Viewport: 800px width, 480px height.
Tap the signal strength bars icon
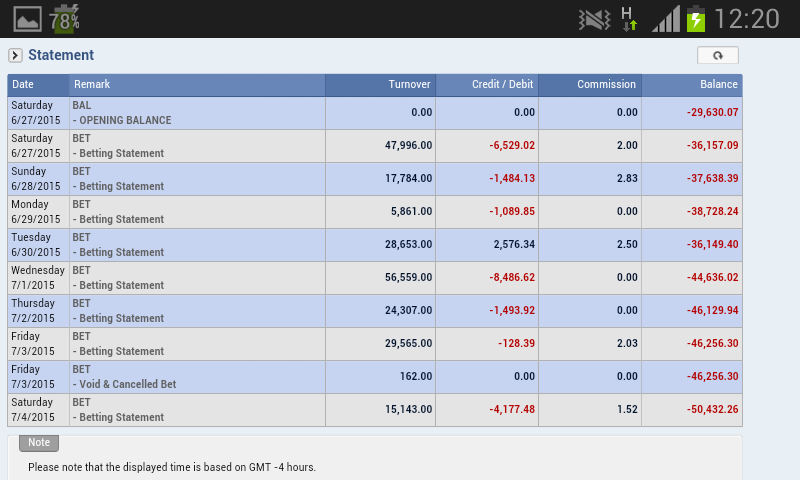coord(666,19)
